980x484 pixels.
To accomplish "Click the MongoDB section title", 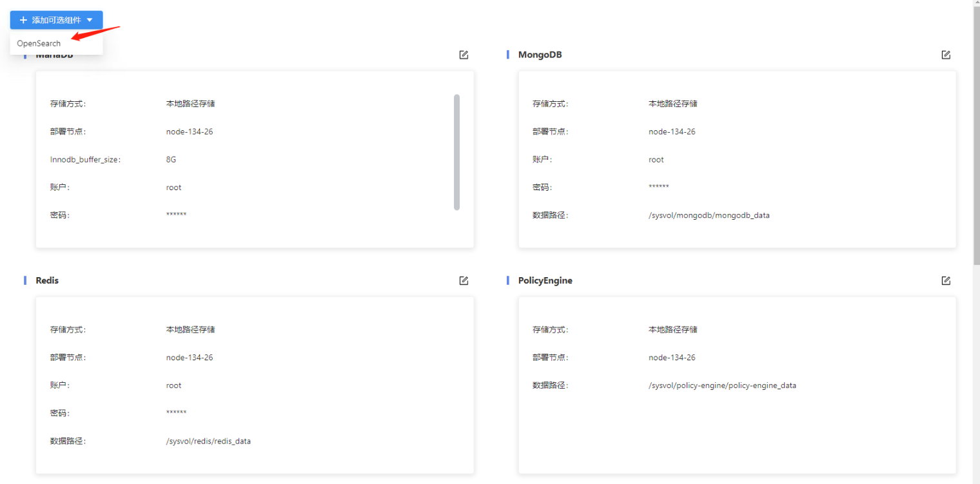I will [x=540, y=55].
